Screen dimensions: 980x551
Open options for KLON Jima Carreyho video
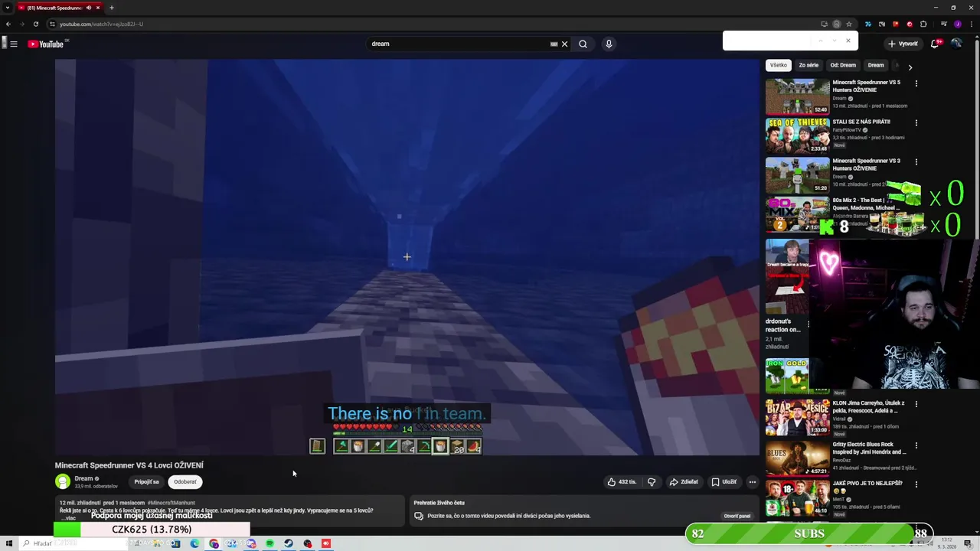(916, 404)
